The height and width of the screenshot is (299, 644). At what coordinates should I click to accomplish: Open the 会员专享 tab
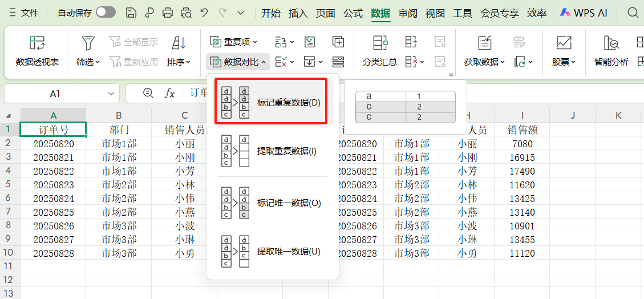coord(500,13)
